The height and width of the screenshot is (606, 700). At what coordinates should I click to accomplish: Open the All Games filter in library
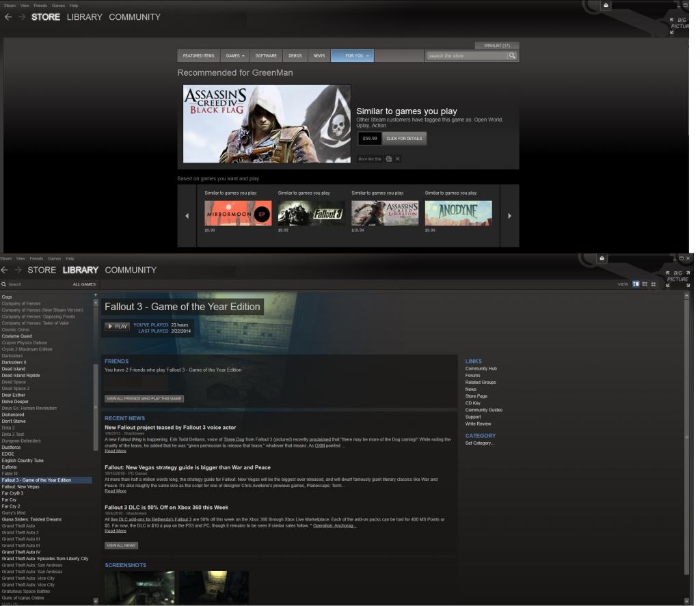coord(84,284)
